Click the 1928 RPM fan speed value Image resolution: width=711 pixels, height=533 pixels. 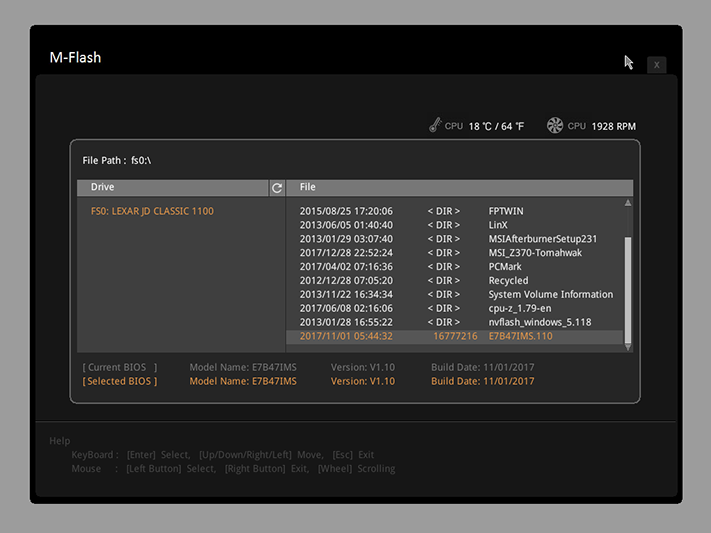(614, 127)
